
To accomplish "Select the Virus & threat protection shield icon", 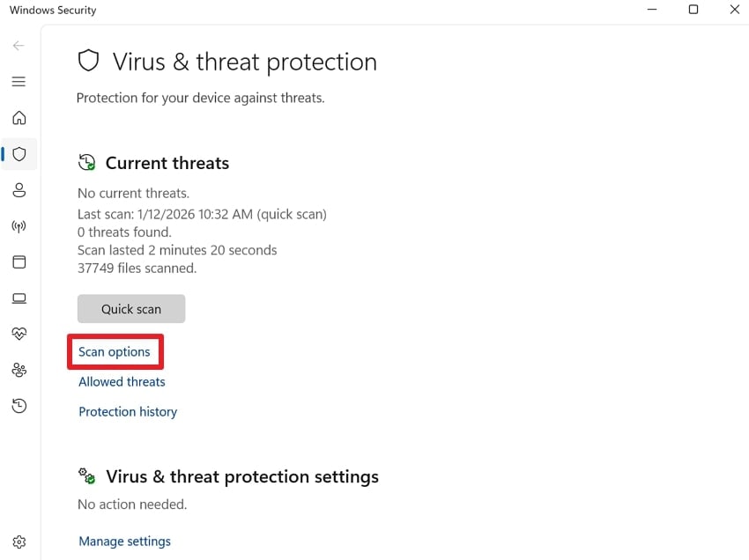I will pos(19,154).
